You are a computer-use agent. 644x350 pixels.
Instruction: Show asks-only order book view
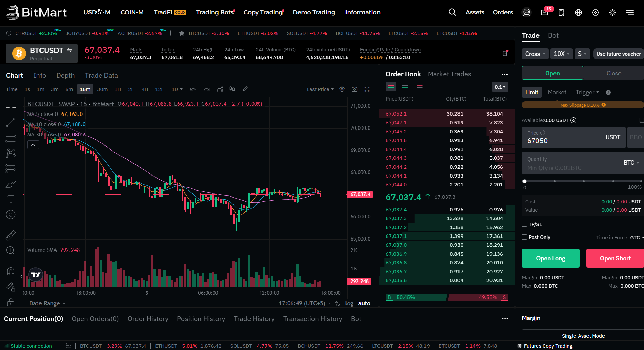419,87
